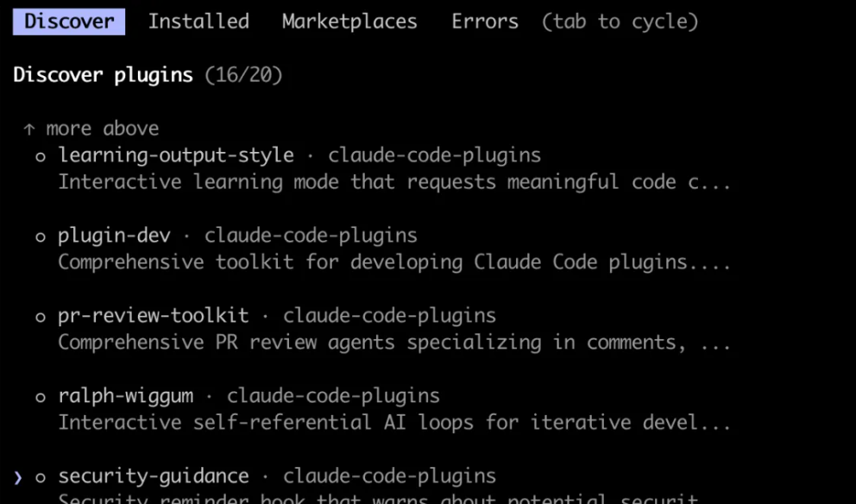Open the Errors tab
856x504 pixels.
[485, 22]
